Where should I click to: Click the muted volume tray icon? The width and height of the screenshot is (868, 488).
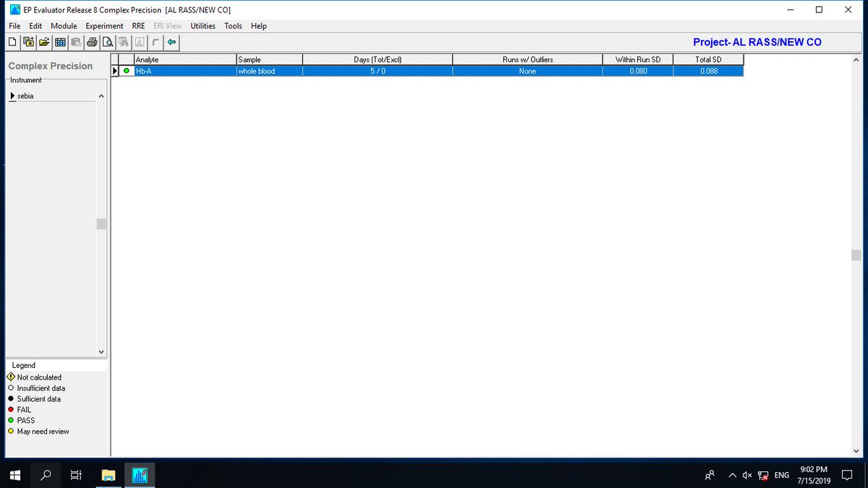[748, 475]
